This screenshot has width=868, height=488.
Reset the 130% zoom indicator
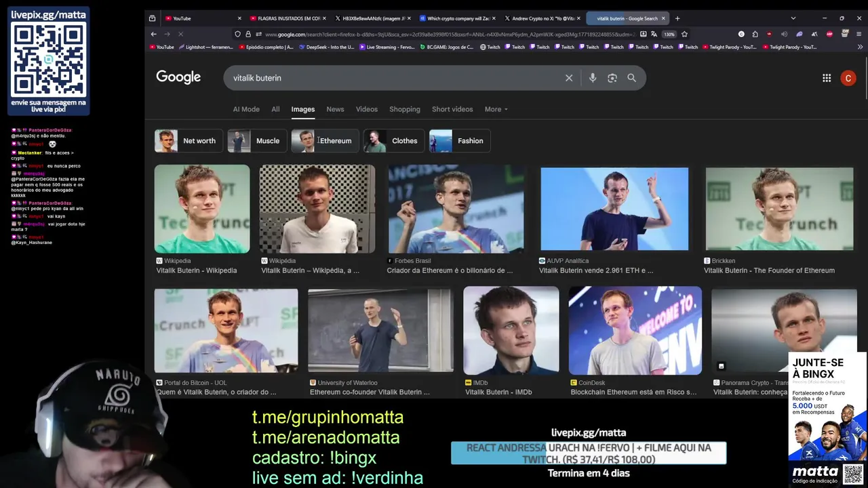(x=669, y=34)
